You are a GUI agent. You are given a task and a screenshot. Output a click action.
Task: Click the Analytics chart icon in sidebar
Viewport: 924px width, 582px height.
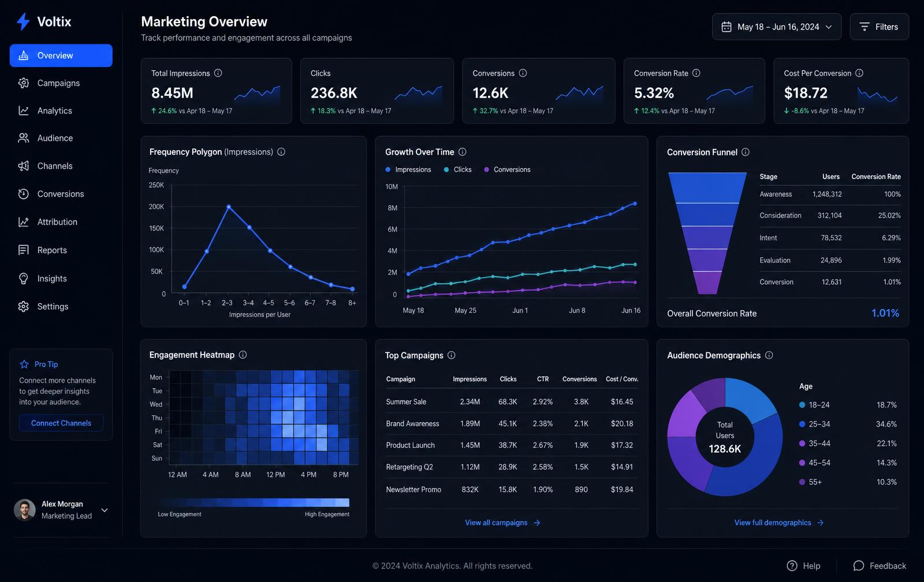(x=23, y=110)
